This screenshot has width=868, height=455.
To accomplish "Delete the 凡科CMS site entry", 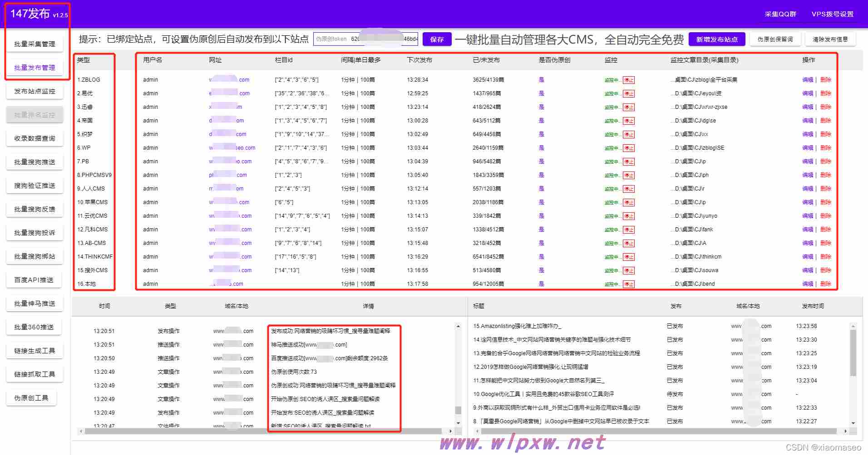I will 825,230.
